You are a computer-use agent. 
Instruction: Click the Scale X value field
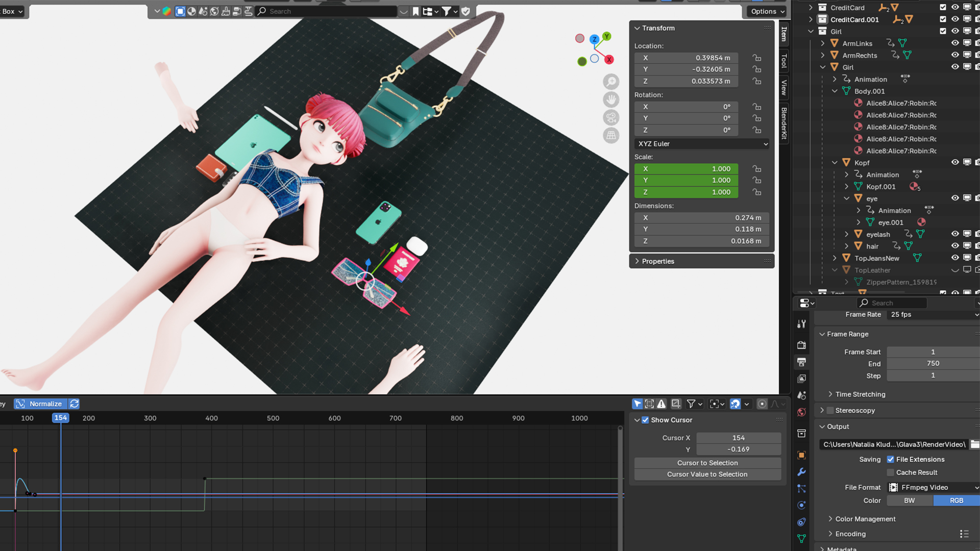click(x=687, y=169)
